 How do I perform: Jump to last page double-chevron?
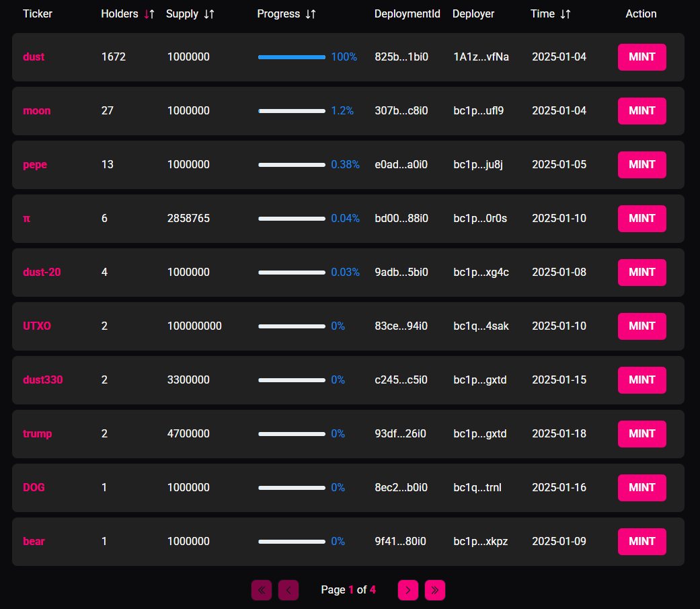[435, 590]
